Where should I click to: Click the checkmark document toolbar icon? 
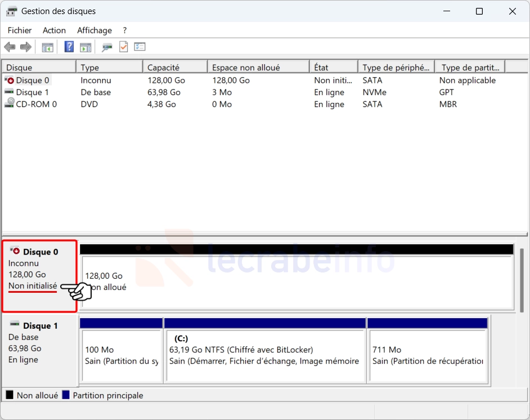pos(123,47)
